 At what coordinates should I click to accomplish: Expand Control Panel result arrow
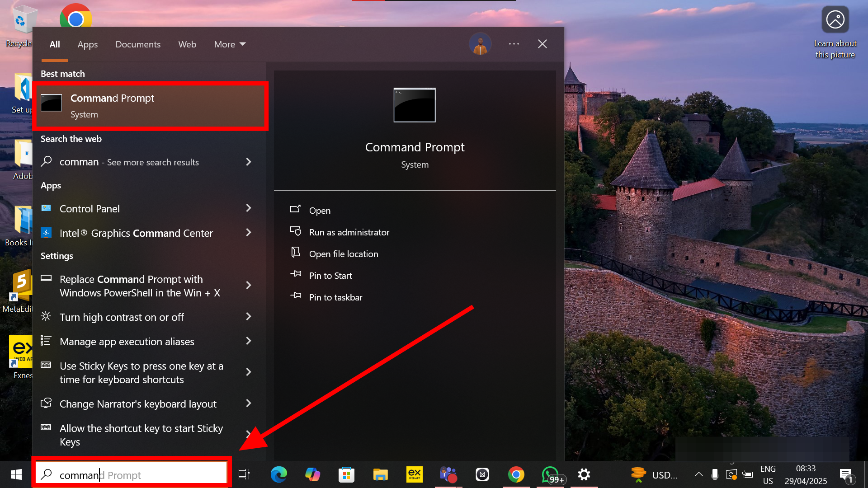point(248,208)
